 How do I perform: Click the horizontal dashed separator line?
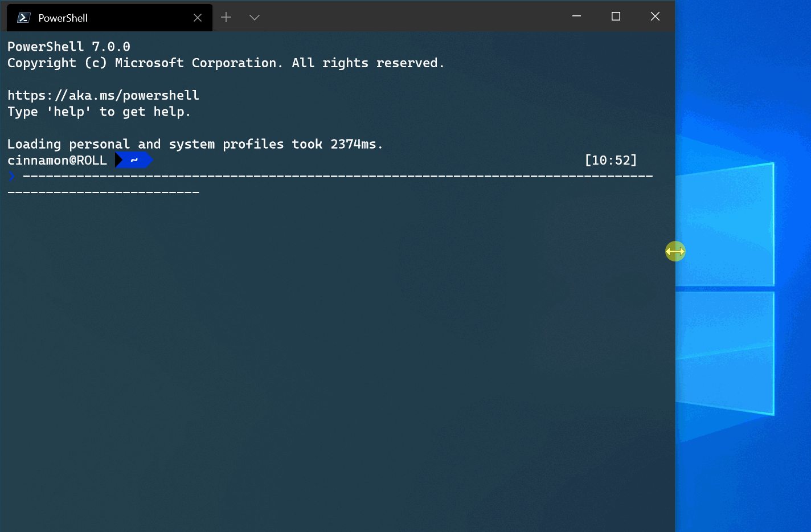tap(336, 176)
